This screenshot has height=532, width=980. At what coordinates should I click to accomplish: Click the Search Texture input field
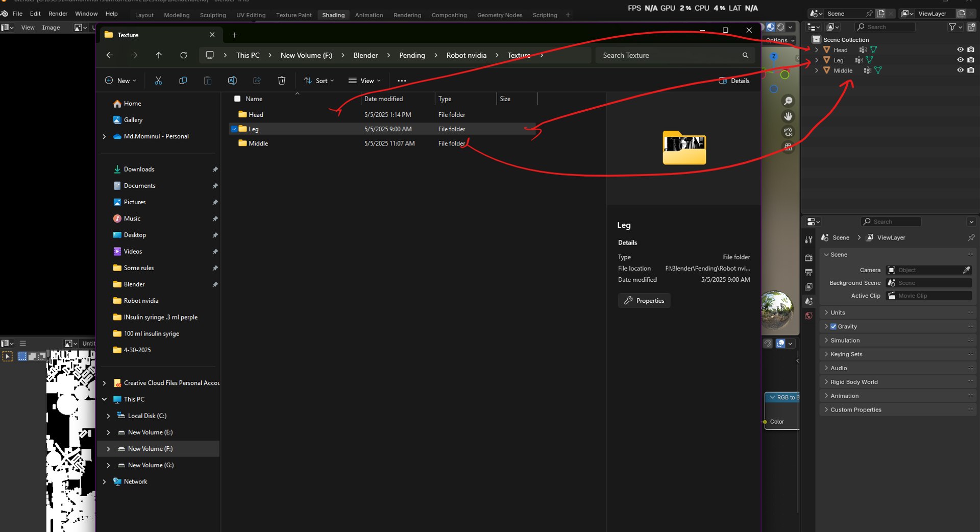675,55
